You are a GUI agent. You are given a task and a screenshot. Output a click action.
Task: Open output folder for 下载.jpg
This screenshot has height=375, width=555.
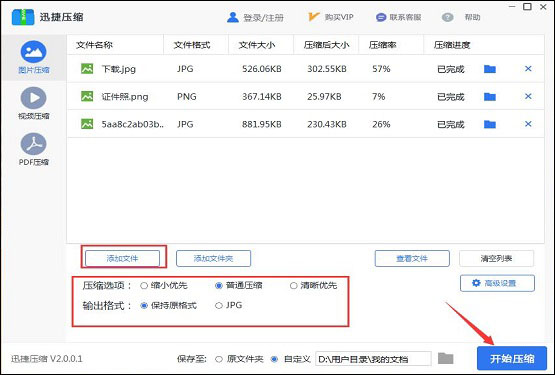[490, 69]
